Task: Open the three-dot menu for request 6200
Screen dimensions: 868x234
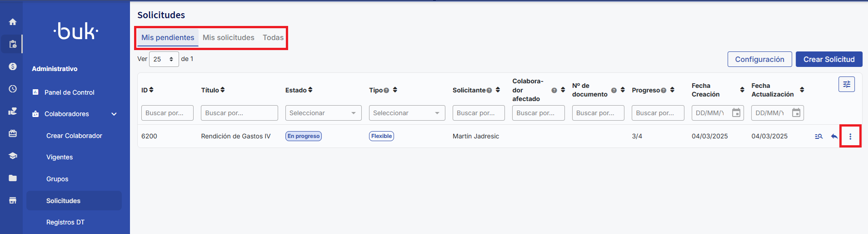Action: click(x=850, y=136)
